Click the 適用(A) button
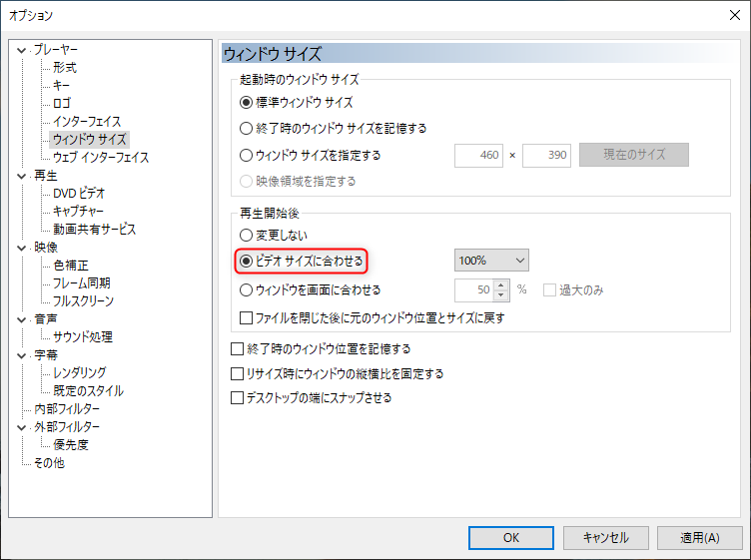This screenshot has height=560, width=751. click(x=699, y=538)
